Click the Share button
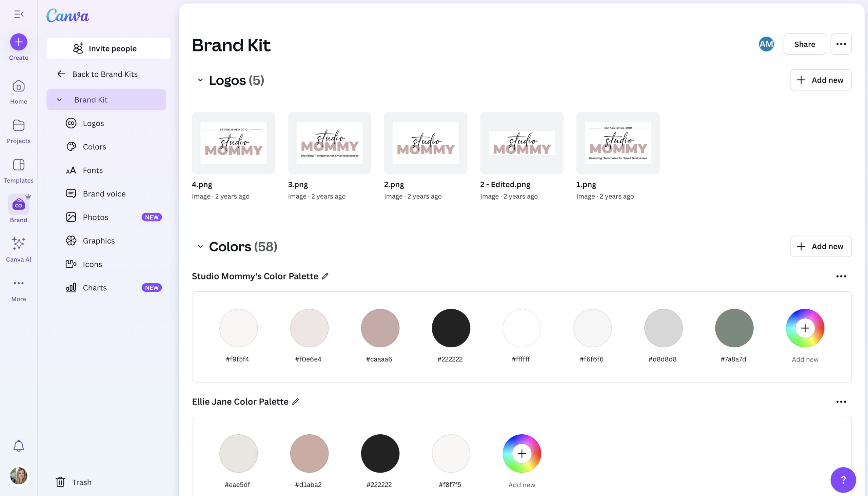This screenshot has height=496, width=868. [x=805, y=44]
